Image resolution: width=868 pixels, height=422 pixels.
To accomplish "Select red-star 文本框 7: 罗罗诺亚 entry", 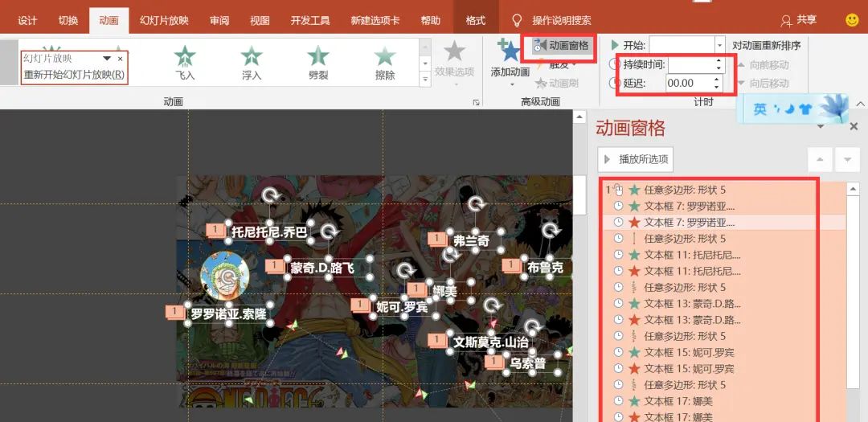I will click(725, 222).
